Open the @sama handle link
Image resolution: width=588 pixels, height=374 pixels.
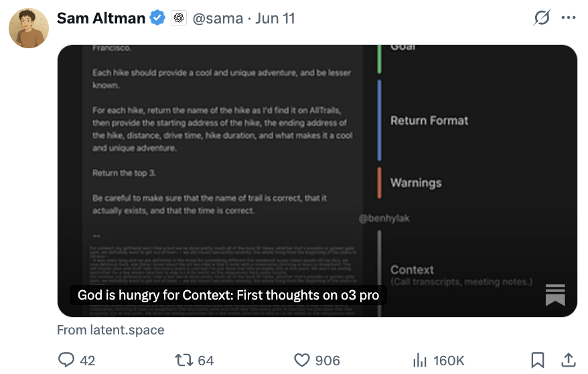pos(218,18)
